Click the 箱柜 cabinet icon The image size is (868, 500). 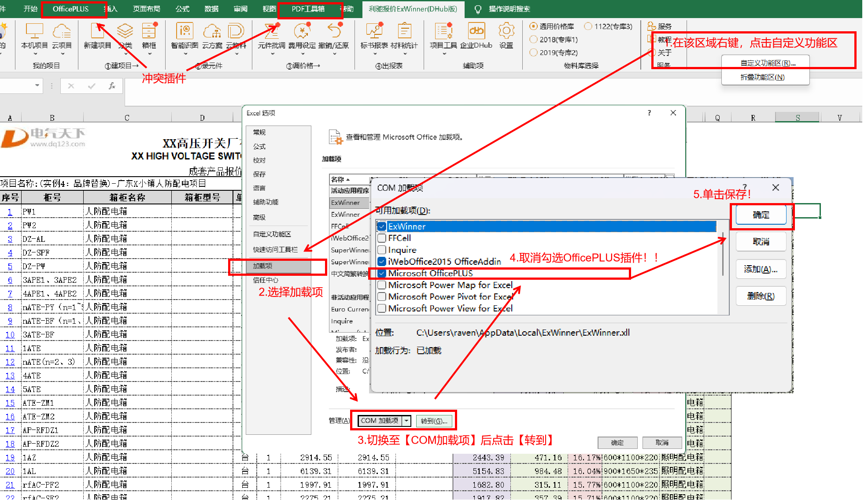149,31
